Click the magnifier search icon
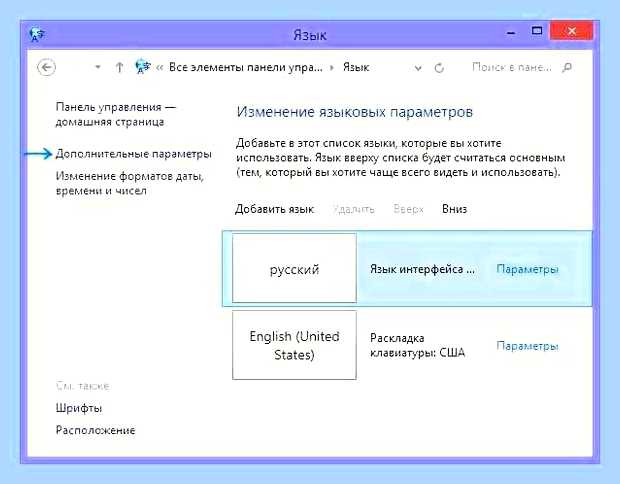 pos(567,68)
